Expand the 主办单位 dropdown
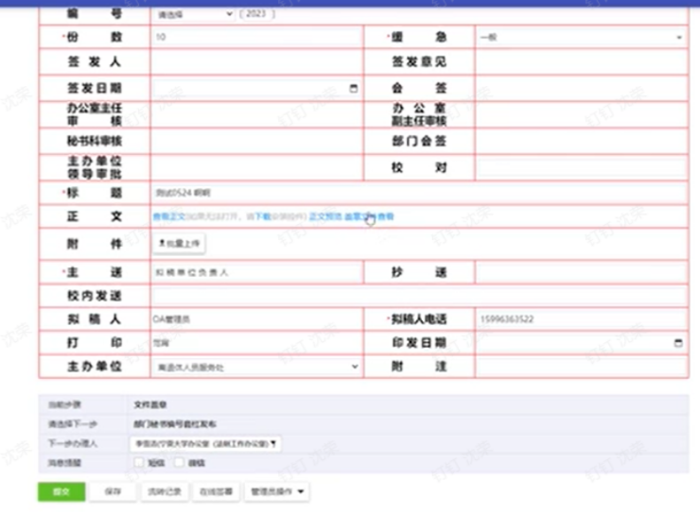 point(256,367)
